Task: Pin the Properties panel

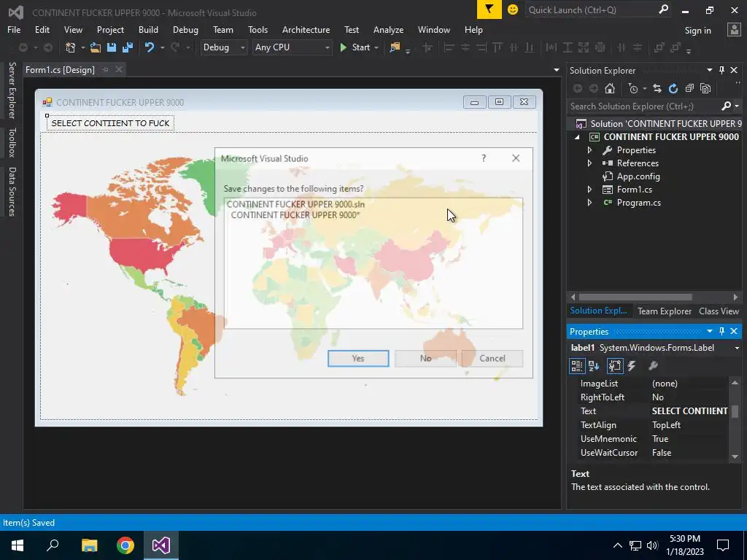Action: pyautogui.click(x=721, y=331)
